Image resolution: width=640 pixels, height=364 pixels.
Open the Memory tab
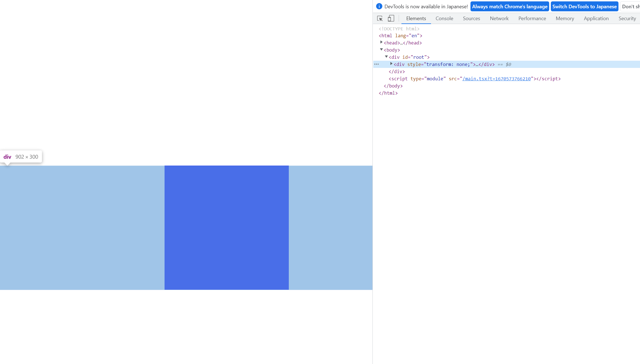coord(565,18)
